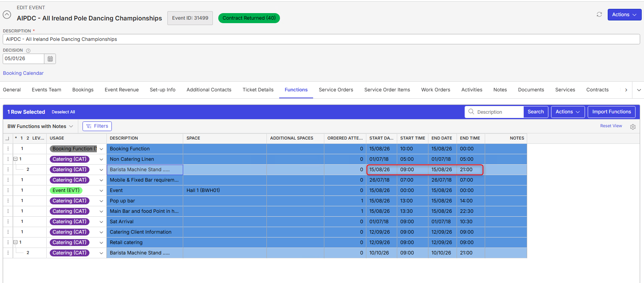Collapse the Retail catering tree node
Screen dimensions: 644x283
click(x=15, y=242)
